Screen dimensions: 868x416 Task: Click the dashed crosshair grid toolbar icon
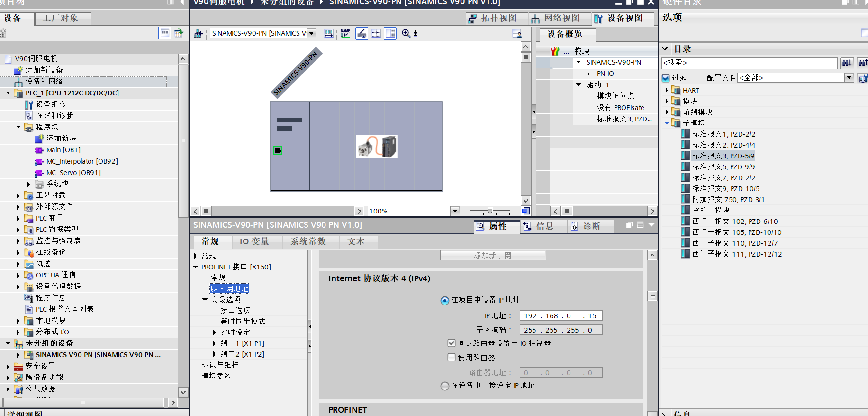(376, 34)
